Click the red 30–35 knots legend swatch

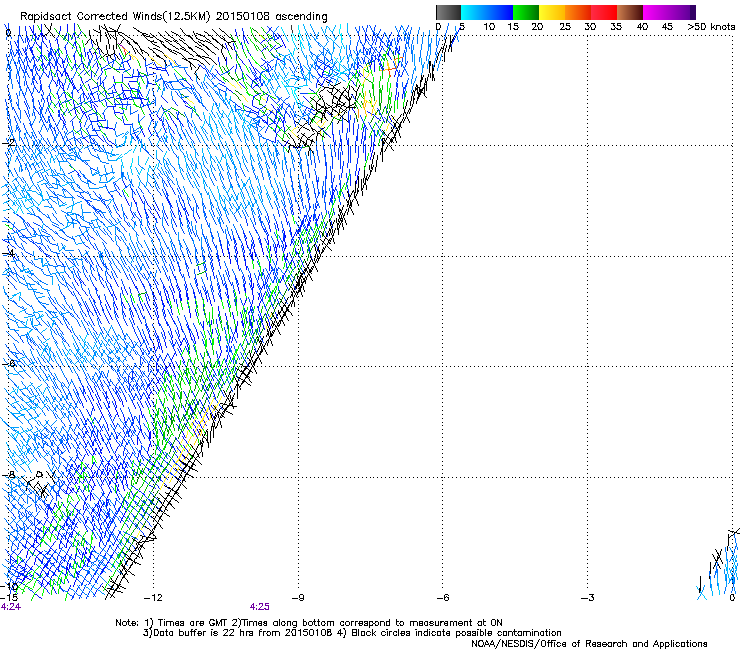point(604,12)
